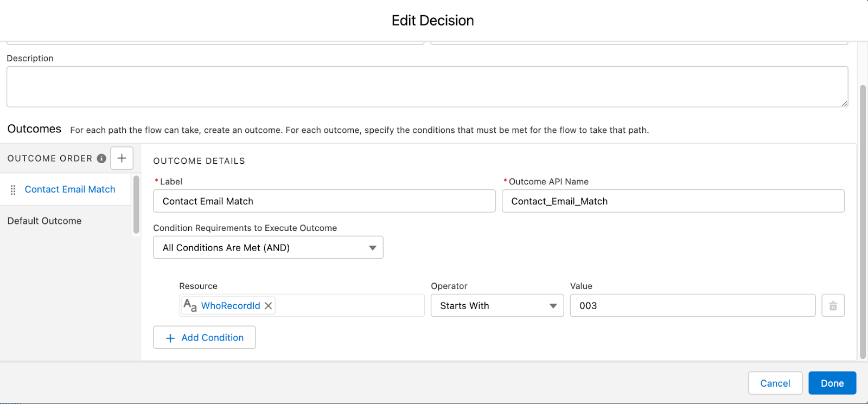Screen dimensions: 868x404
Task: Click the Value field containing 003
Action: tap(692, 306)
